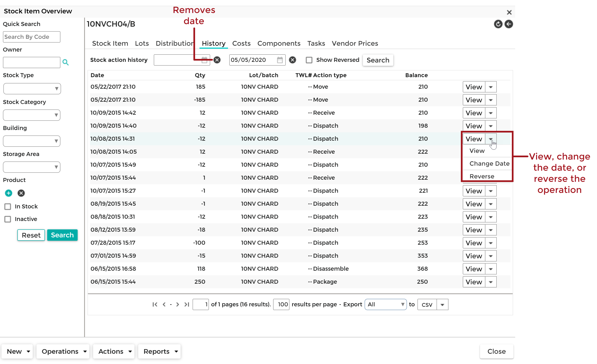View the 07/01/2015 14:59 dispatch entry
This screenshot has width=597, height=364.
(x=474, y=256)
